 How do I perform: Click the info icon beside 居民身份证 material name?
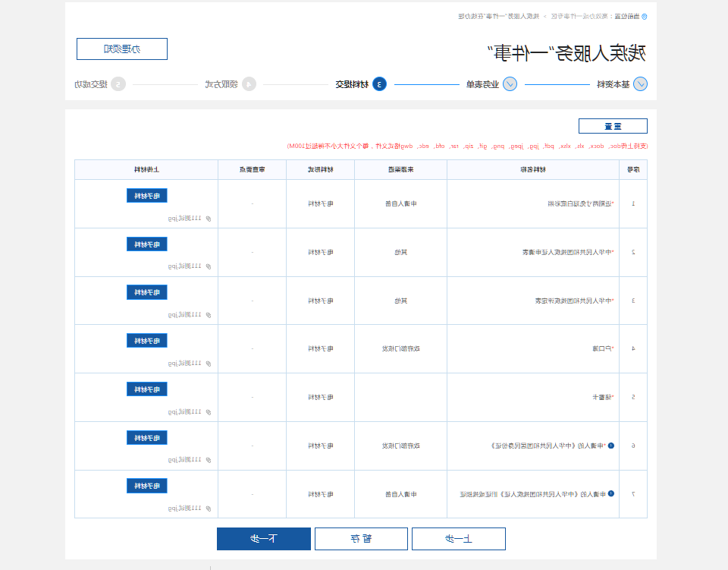pos(611,446)
